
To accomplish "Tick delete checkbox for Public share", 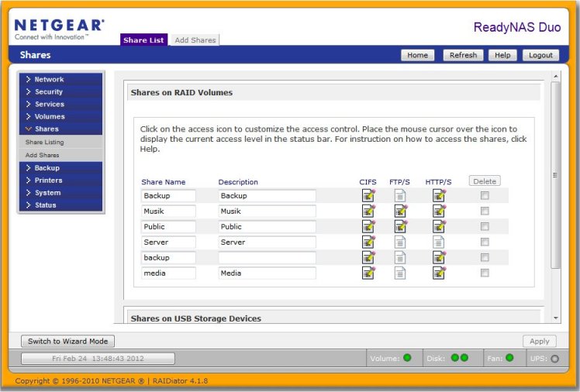I will click(485, 226).
